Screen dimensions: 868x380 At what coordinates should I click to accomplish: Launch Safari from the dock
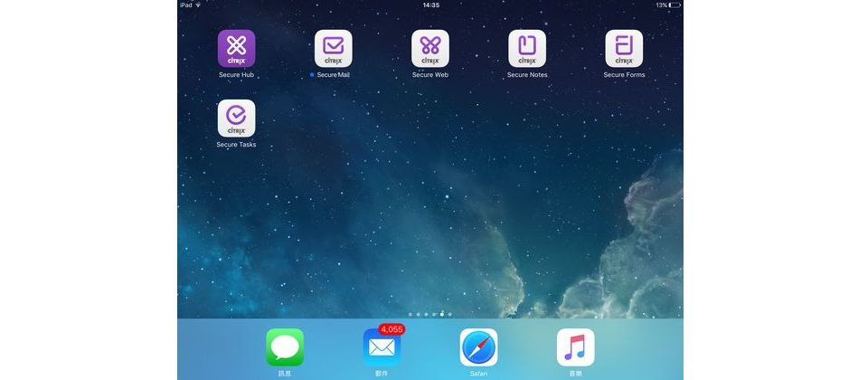click(x=479, y=347)
